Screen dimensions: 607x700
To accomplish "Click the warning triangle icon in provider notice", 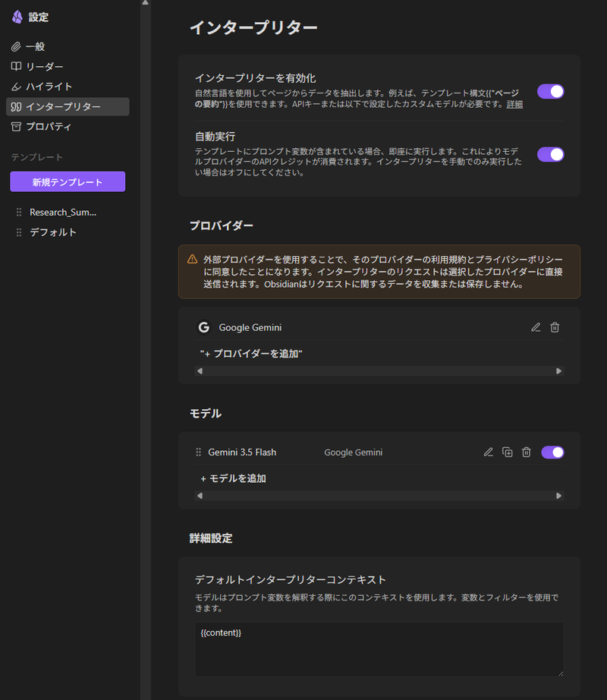I will click(192, 259).
